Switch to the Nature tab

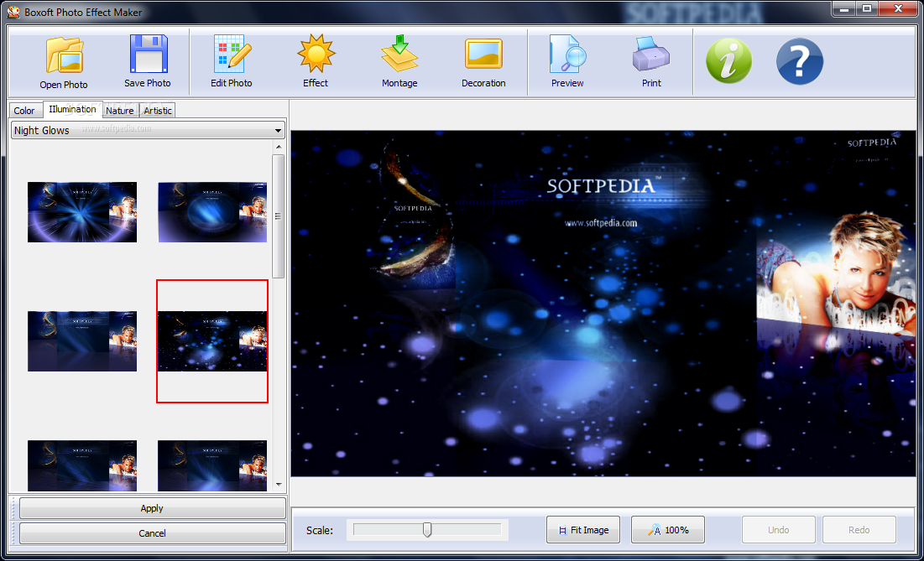click(x=120, y=110)
